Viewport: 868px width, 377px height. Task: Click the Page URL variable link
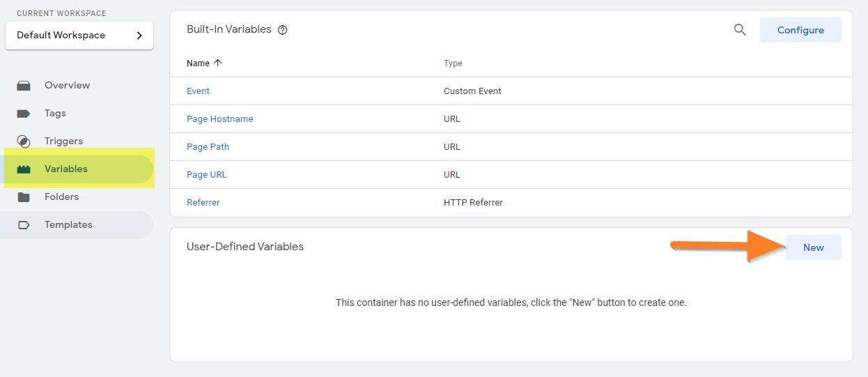pos(206,175)
